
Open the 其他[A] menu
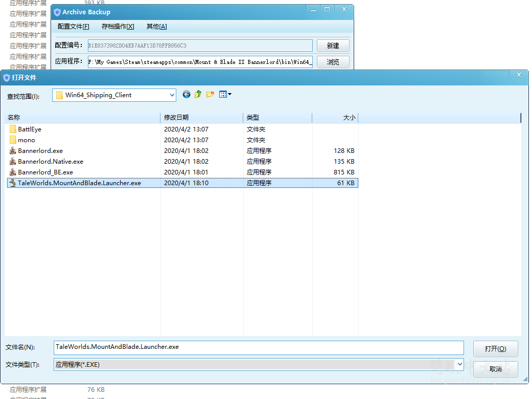(x=156, y=27)
